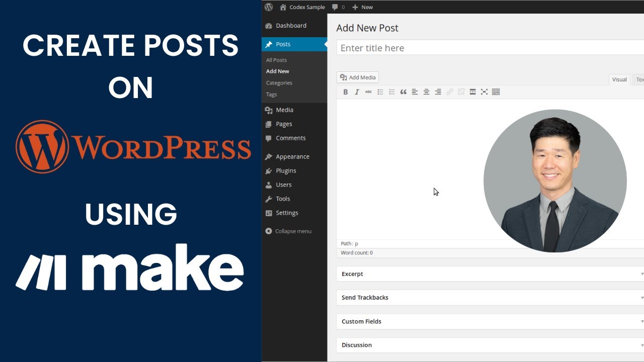Click the Add Media button
644x362 pixels.
358,77
